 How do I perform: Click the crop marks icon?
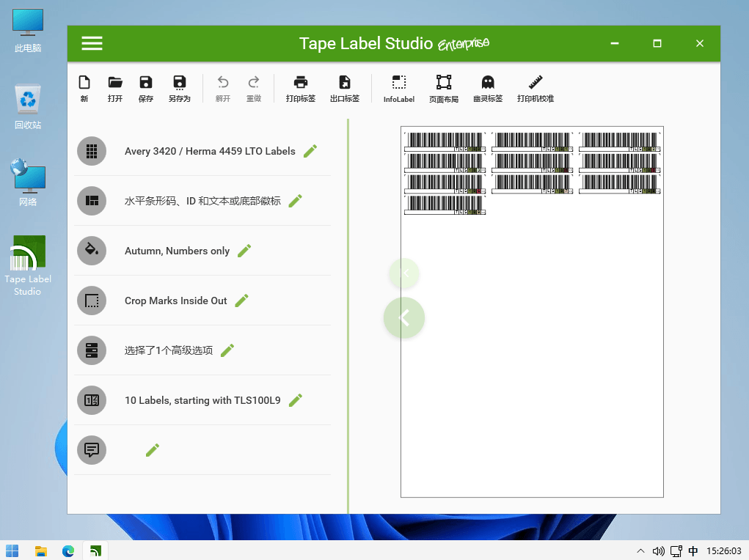pyautogui.click(x=92, y=301)
